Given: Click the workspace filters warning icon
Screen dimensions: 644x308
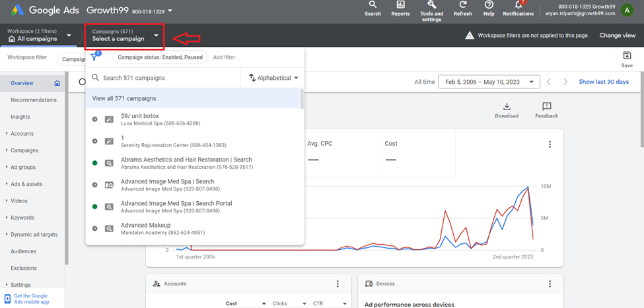Looking at the screenshot, I should point(470,36).
